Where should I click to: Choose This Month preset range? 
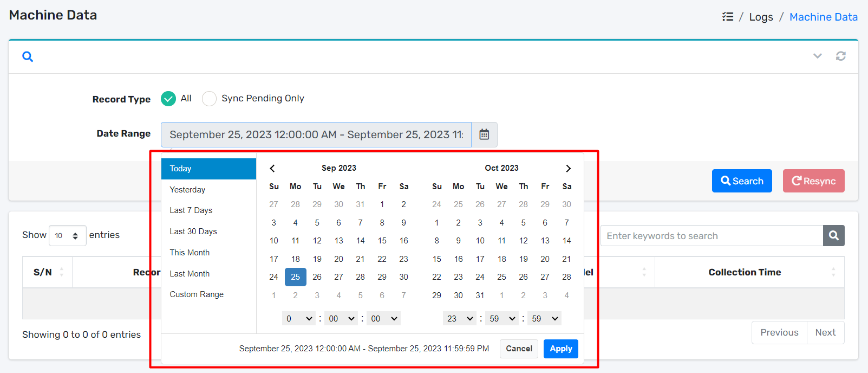[x=190, y=253]
